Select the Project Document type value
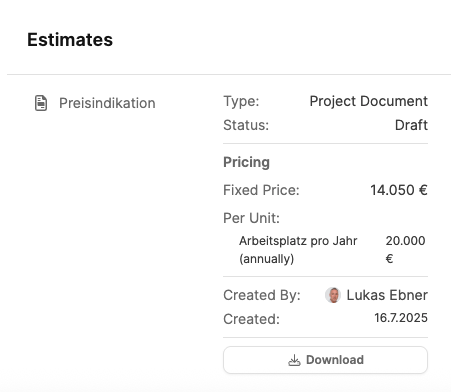Image resolution: width=451 pixels, height=392 pixels. (x=368, y=101)
